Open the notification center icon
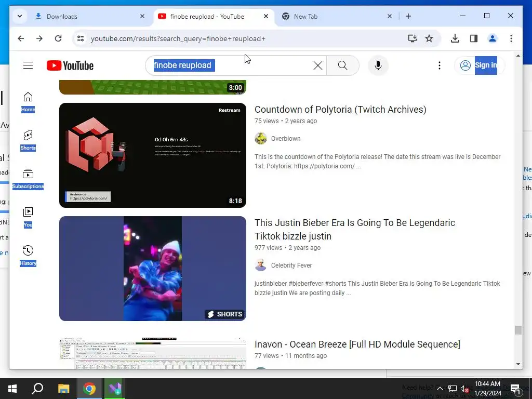Screen dimensions: 532x399 (515, 389)
